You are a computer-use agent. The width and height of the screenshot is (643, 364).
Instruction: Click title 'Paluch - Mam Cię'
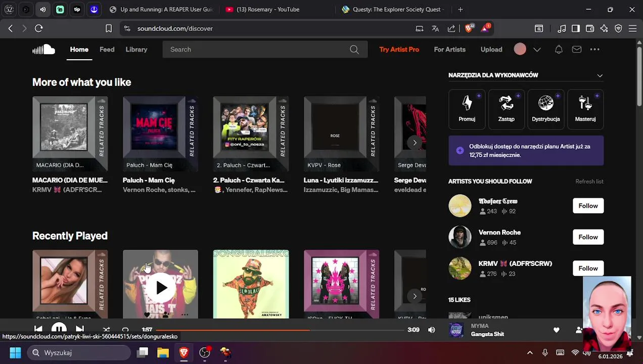(x=149, y=180)
